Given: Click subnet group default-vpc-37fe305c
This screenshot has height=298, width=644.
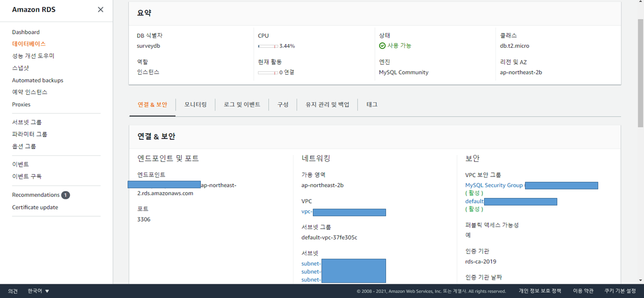Looking at the screenshot, I should pos(330,237).
